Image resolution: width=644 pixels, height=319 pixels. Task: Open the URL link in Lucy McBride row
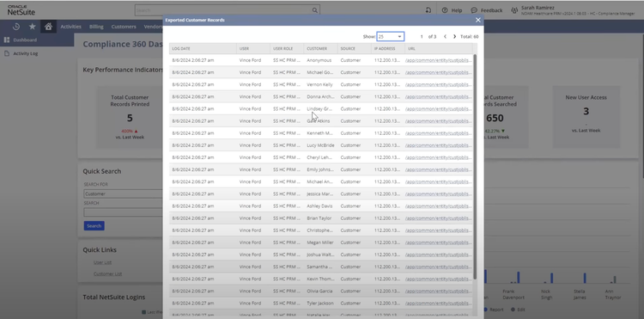pyautogui.click(x=438, y=145)
